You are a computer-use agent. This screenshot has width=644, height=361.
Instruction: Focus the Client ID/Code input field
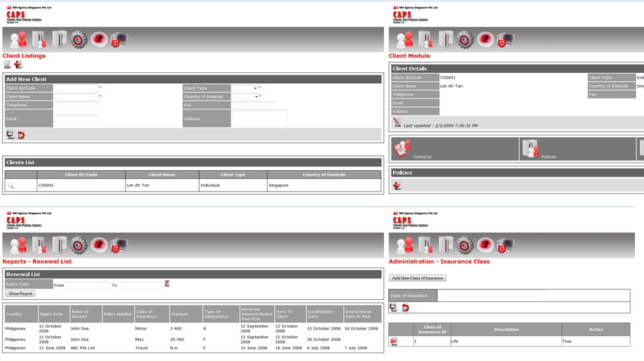click(75, 88)
